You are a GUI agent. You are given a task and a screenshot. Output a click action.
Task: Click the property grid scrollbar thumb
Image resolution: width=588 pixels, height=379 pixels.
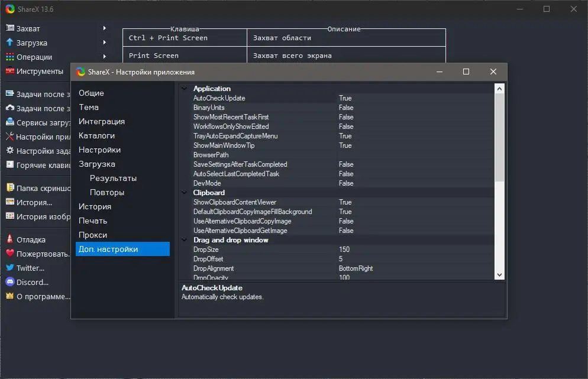coord(499,137)
